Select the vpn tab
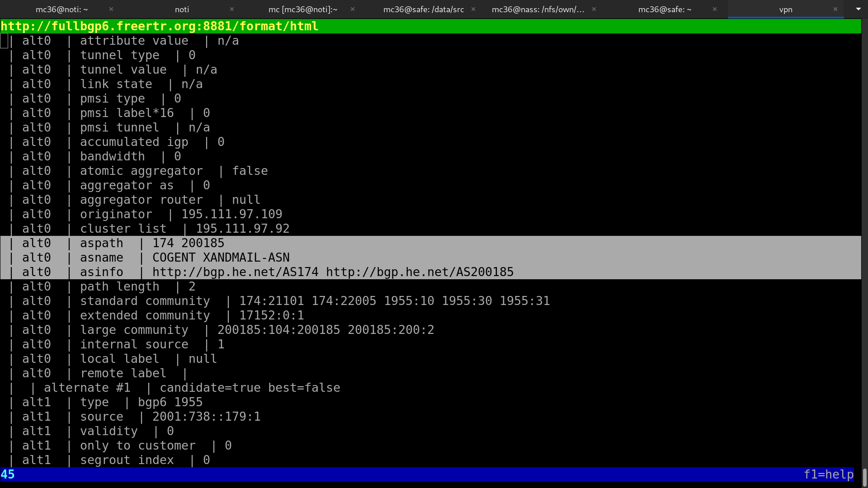868x488 pixels. tap(786, 9)
